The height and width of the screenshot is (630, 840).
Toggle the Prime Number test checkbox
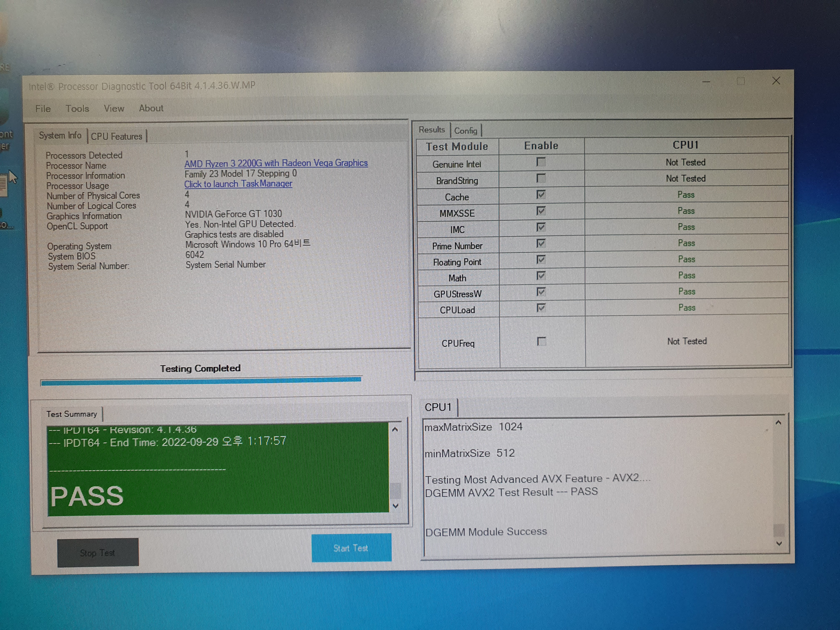pos(541,243)
